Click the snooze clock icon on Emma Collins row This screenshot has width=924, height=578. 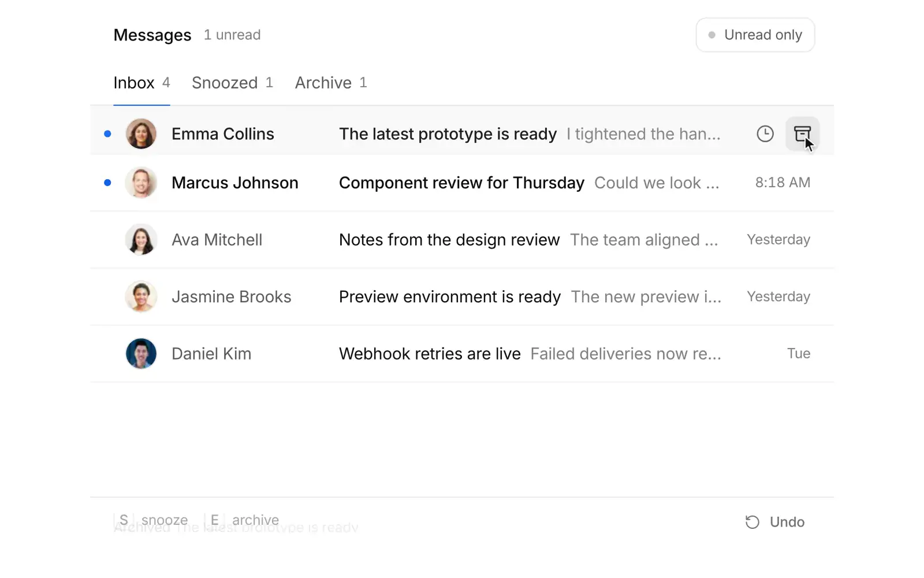coord(765,134)
